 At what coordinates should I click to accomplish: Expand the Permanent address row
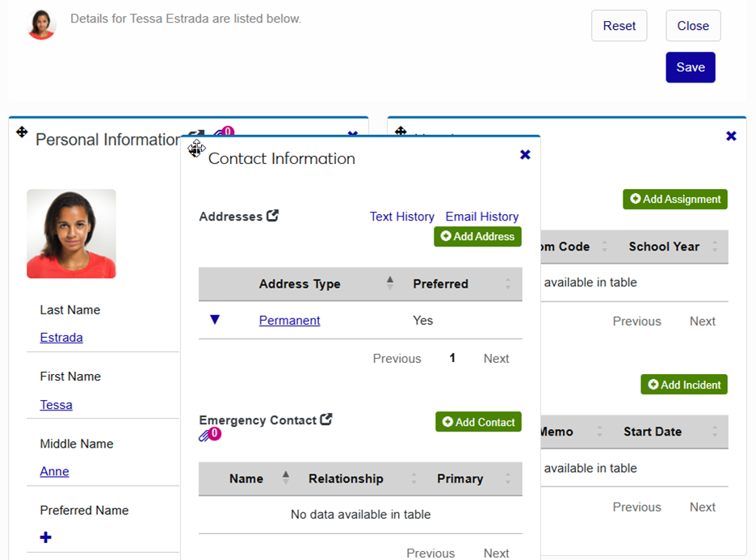(215, 320)
